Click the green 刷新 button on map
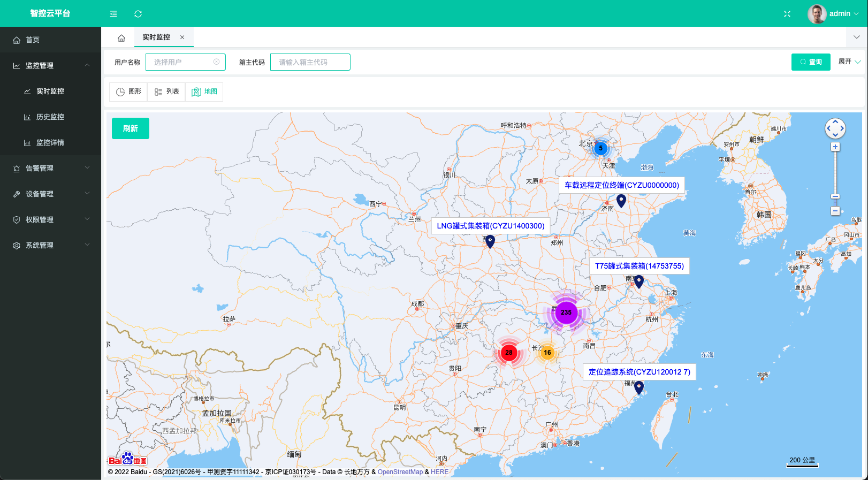 coord(131,128)
